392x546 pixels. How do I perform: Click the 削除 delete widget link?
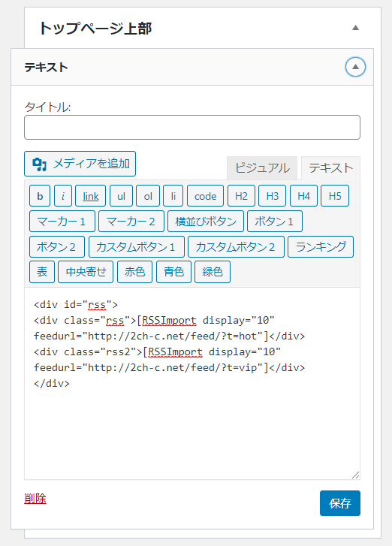[35, 499]
